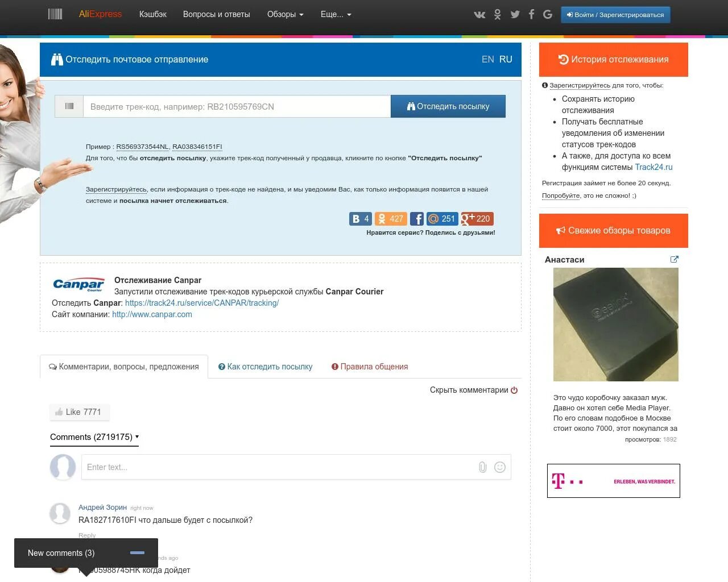Click Отследить посылку button
Image resolution: width=728 pixels, height=582 pixels.
pos(448,106)
